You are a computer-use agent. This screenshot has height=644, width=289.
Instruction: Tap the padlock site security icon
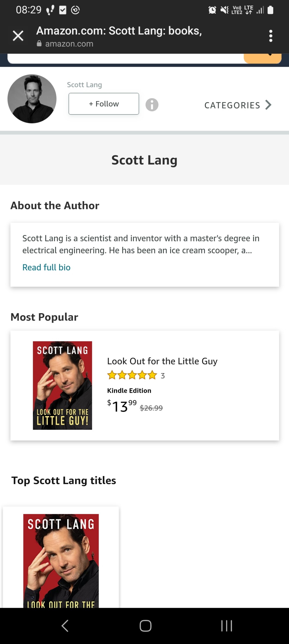coord(39,44)
